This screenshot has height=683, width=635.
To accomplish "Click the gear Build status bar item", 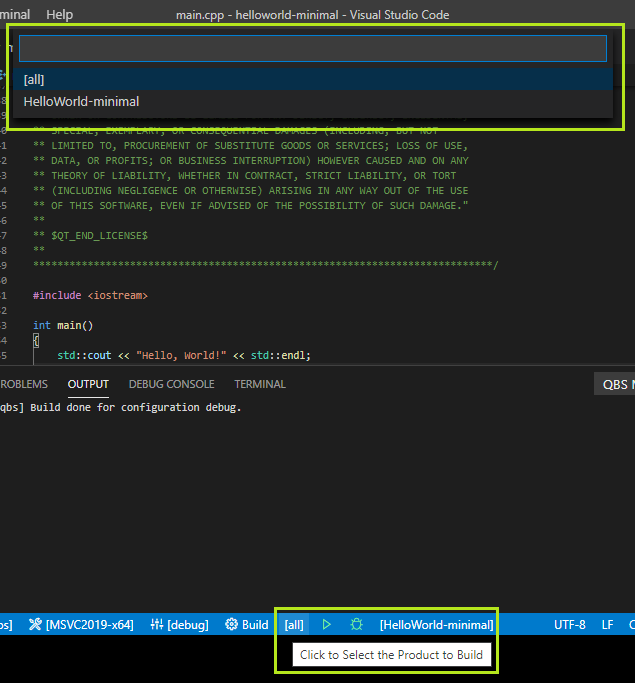I will point(247,624).
